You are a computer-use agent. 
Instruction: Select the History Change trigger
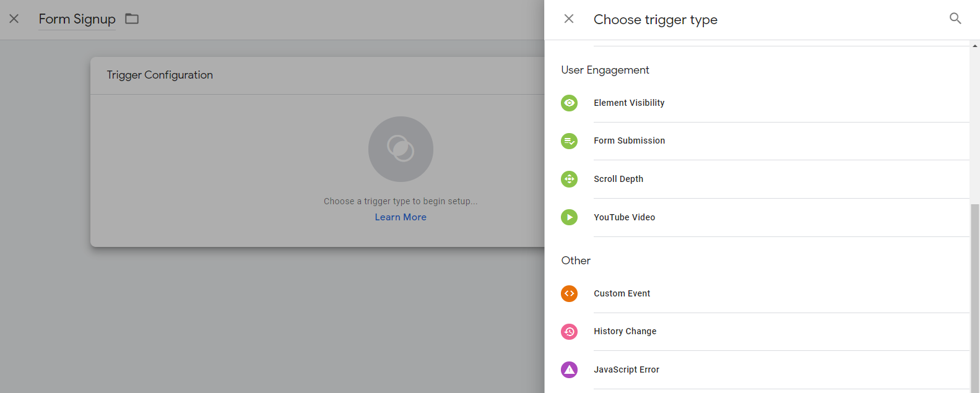tap(765, 332)
